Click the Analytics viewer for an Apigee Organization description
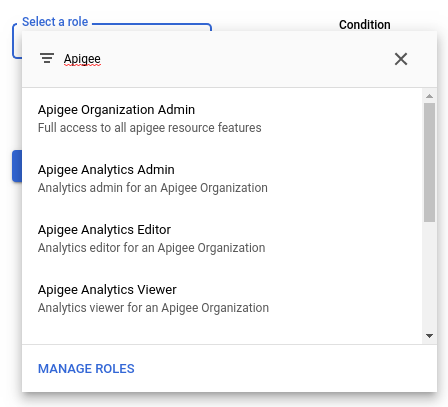This screenshot has height=407, width=448. coord(153,308)
